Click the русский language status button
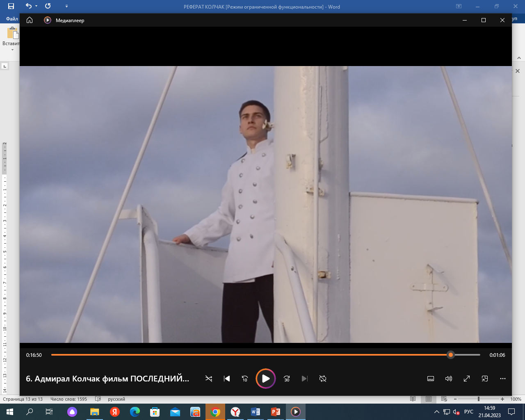Screen dimensions: 525x420 [x=116, y=399]
